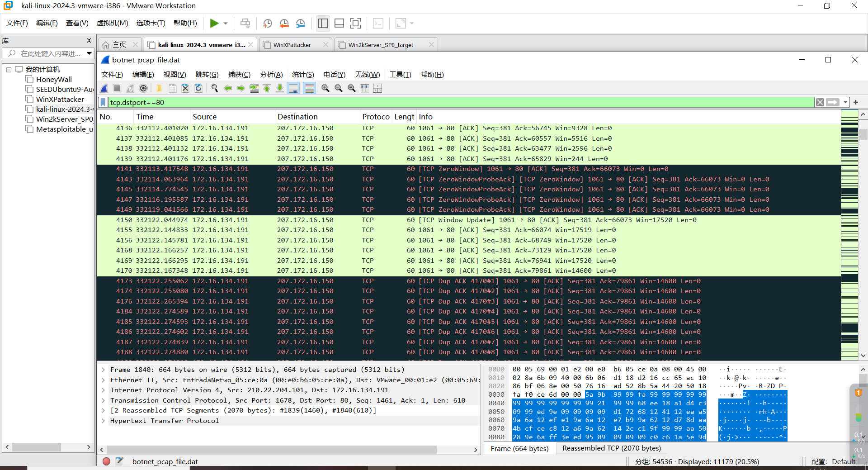Expand the Frame 1840 details row
The height and width of the screenshot is (470, 868).
(103, 370)
